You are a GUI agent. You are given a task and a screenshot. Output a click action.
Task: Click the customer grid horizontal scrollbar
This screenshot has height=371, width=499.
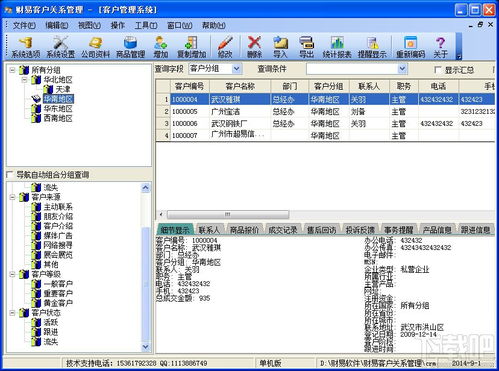click(x=326, y=214)
